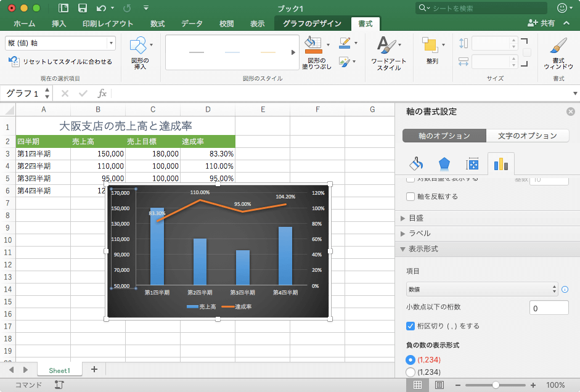Uncheck 桁区切り ( , ) を使用する checkbox
Image resolution: width=580 pixels, height=392 pixels.
[410, 326]
